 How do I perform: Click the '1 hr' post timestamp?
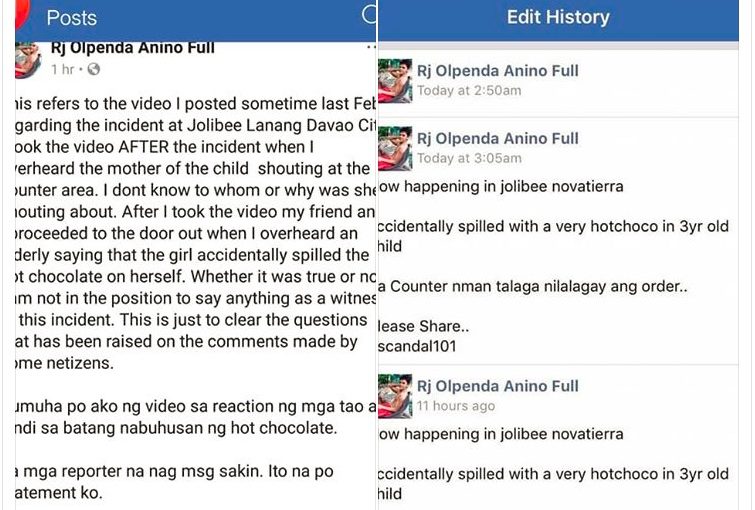click(x=63, y=70)
